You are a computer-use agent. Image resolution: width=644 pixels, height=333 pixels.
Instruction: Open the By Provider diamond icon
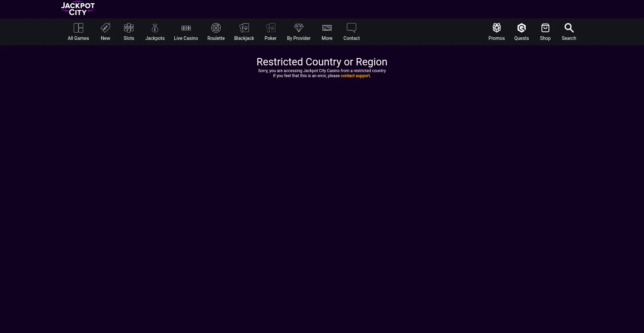pyautogui.click(x=299, y=28)
